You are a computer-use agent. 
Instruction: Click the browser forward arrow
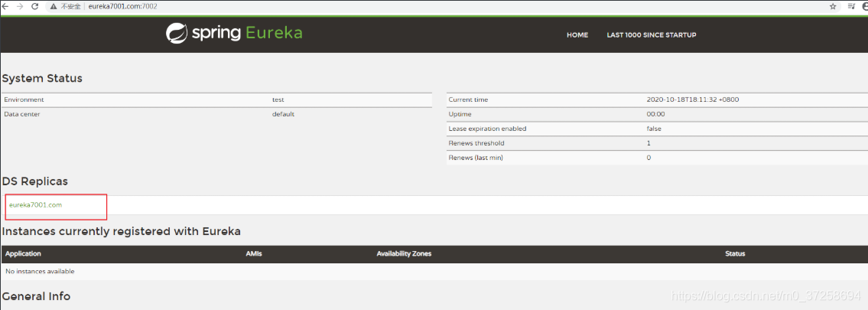coord(21,7)
